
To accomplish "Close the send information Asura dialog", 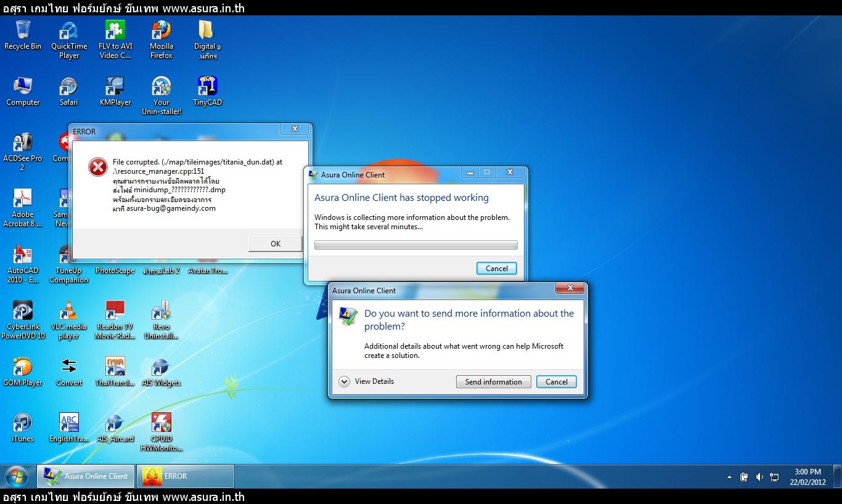I will [570, 288].
